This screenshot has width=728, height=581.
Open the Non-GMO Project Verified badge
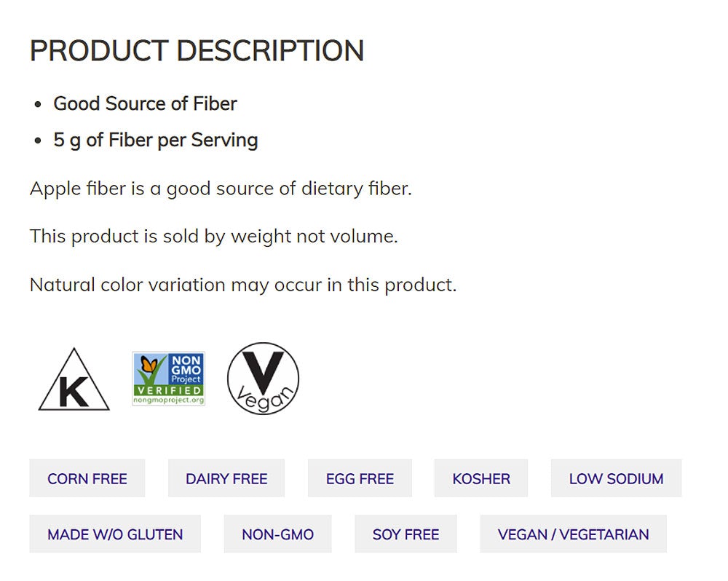coord(168,379)
